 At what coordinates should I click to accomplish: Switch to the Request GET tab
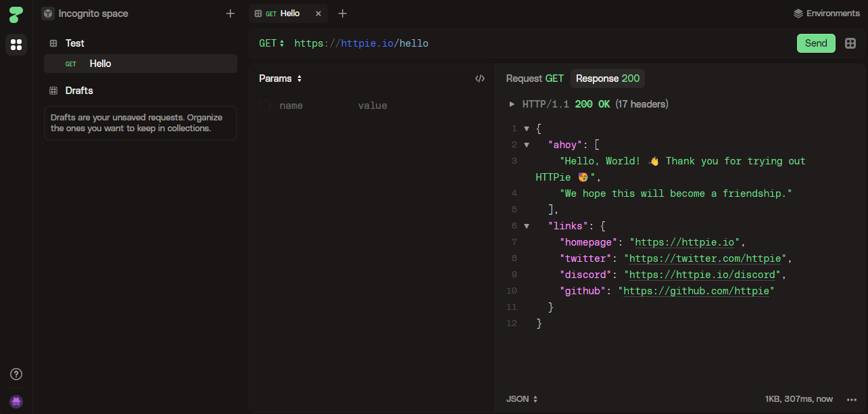tap(535, 78)
